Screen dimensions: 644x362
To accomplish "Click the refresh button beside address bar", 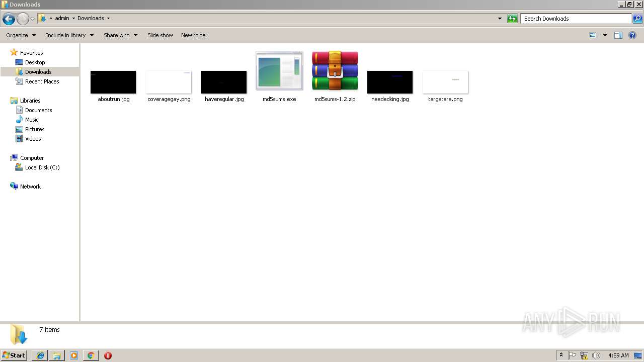I will (512, 19).
